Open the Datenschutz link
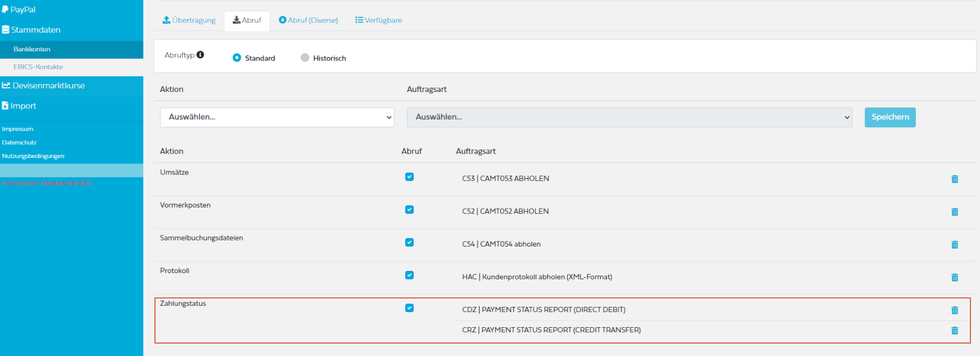 (x=19, y=142)
